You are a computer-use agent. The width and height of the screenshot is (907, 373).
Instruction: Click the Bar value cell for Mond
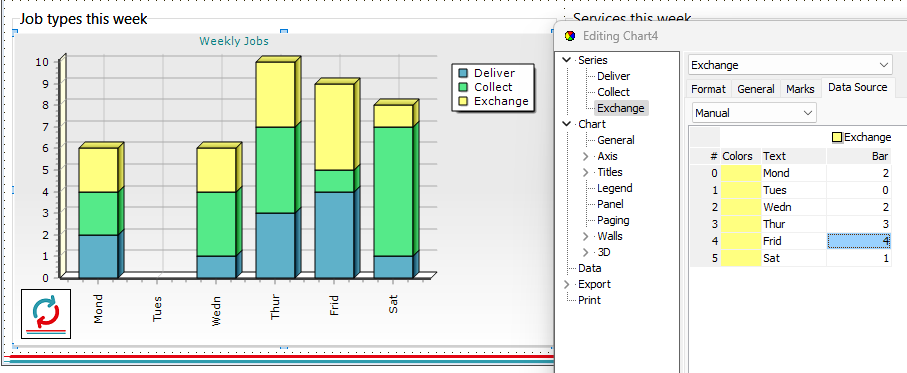[x=859, y=173]
